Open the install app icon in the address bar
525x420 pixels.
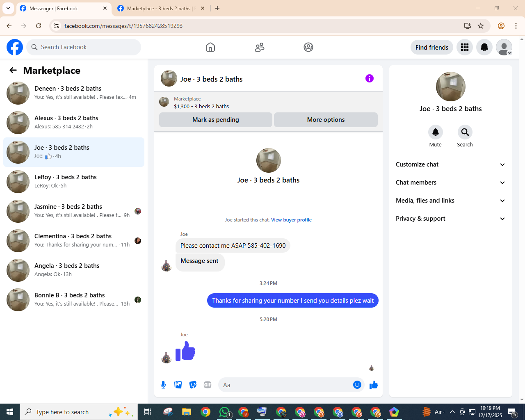click(467, 26)
